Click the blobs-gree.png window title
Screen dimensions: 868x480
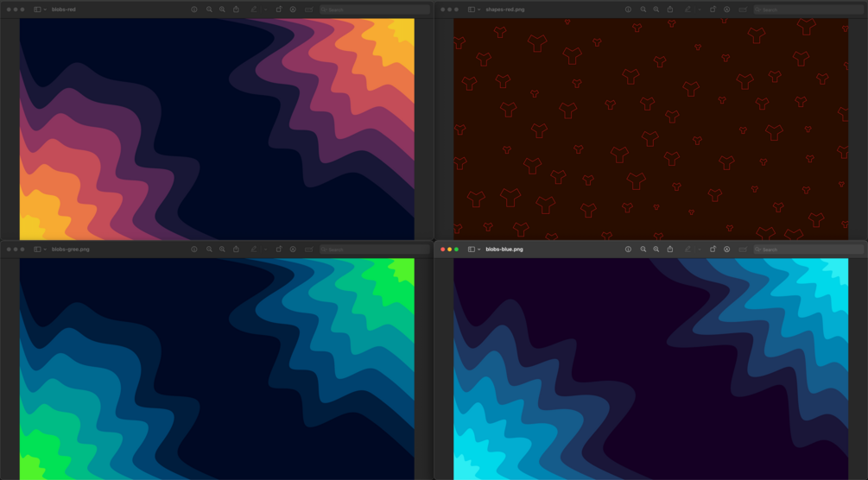coord(70,249)
